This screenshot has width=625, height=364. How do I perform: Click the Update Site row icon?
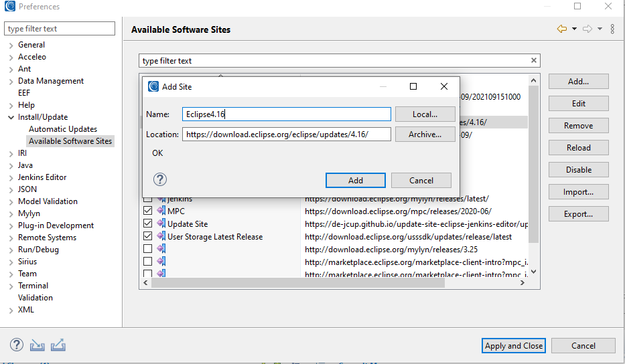coord(161,223)
